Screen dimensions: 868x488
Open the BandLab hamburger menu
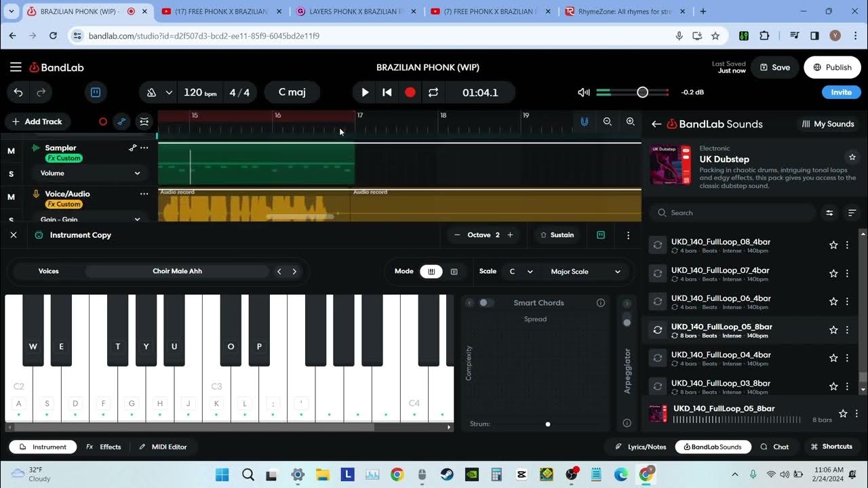[16, 67]
